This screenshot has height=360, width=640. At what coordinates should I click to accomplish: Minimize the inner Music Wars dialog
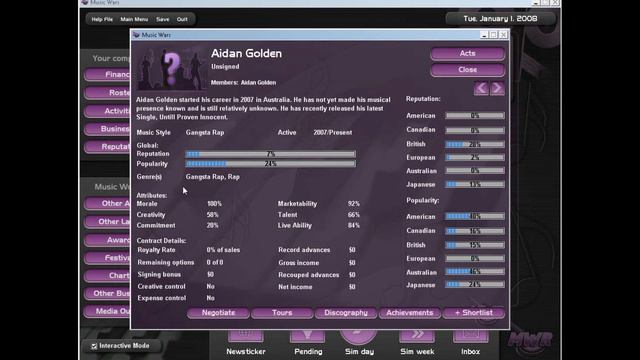[x=484, y=35]
